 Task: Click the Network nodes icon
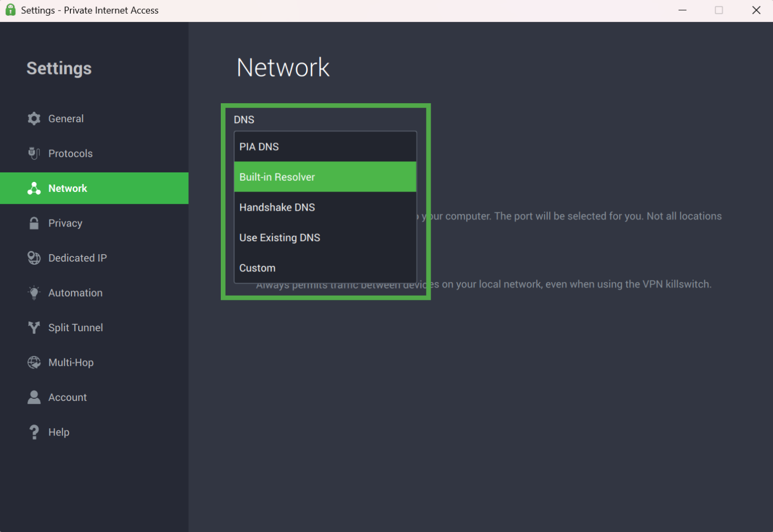[x=34, y=188]
